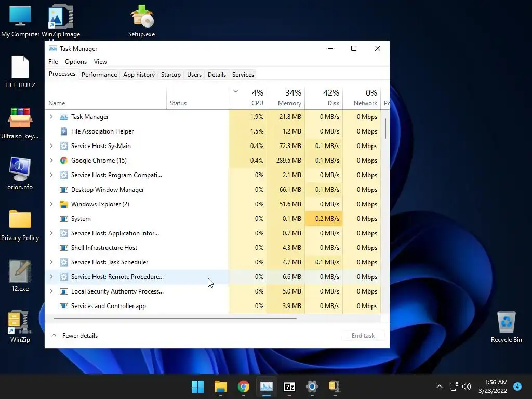Click the Services and Controller app icon
This screenshot has height=399, width=532.
(x=64, y=306)
